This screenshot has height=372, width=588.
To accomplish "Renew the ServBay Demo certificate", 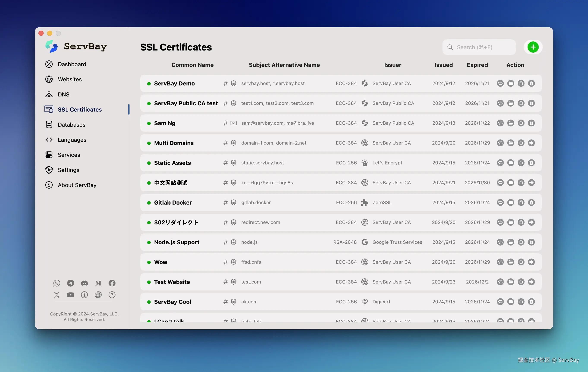I will 500,84.
